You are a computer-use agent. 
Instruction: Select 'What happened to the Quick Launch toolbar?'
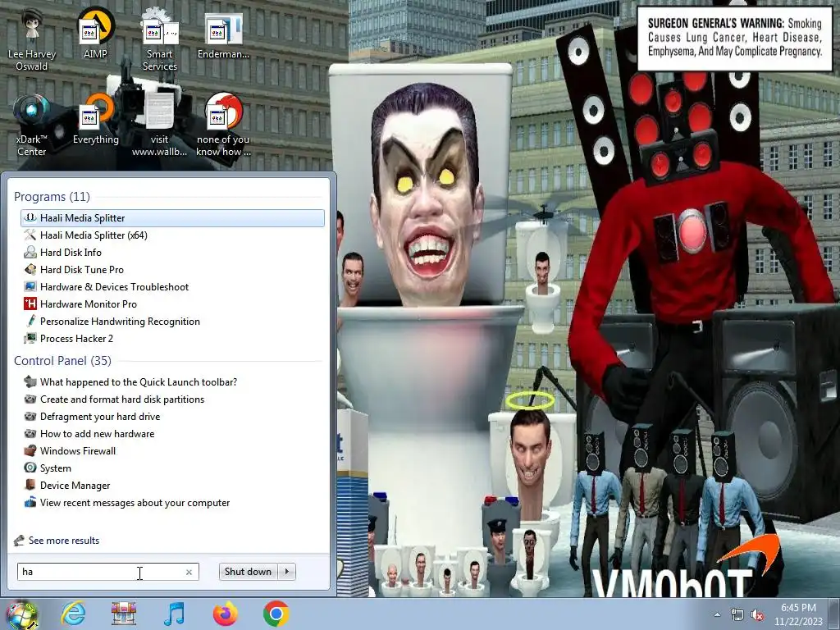pyautogui.click(x=172, y=382)
